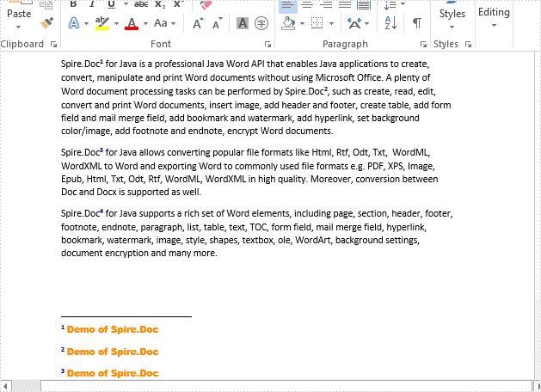Click the Clear All Formatting eraser icon
Viewport: 541px width, 392px height.
(206, 5)
